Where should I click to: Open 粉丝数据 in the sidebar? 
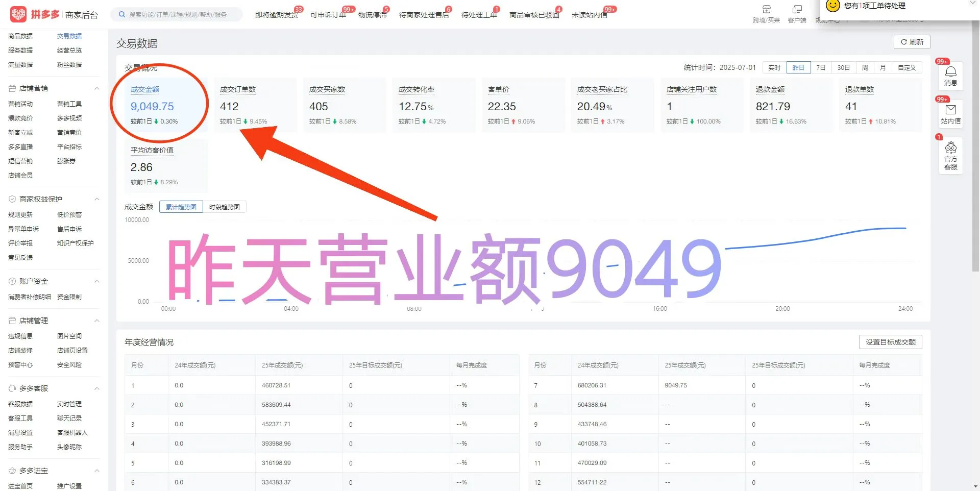pos(69,65)
